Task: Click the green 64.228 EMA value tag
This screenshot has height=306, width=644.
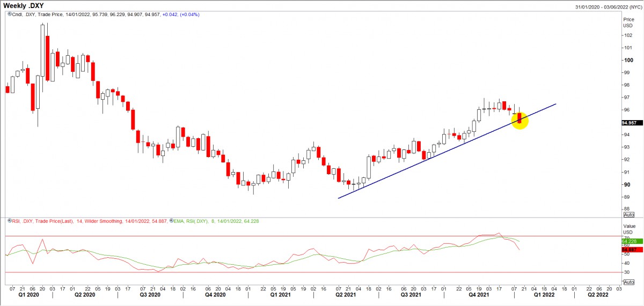Action: click(628, 242)
